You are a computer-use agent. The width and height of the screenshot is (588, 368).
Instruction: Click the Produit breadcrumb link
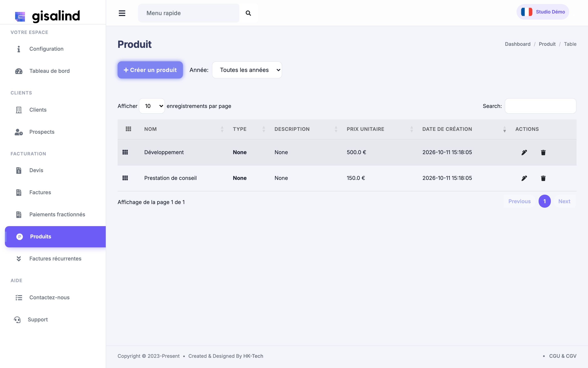point(547,44)
